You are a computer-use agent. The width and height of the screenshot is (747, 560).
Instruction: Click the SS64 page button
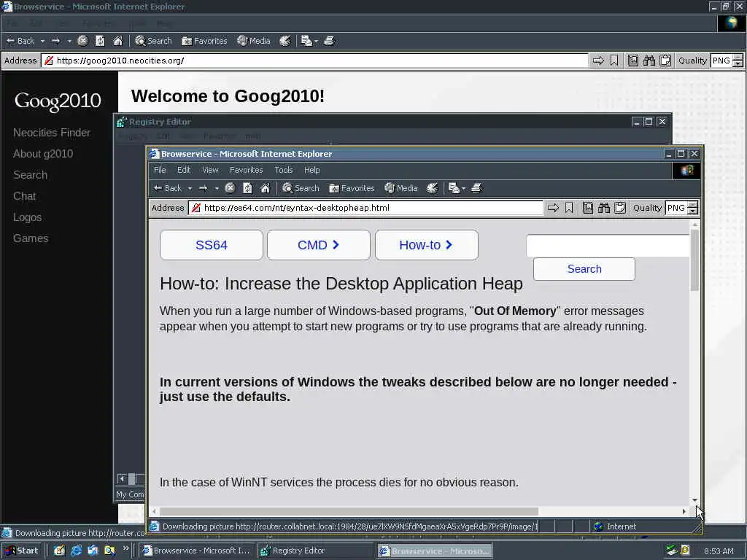[x=212, y=245]
